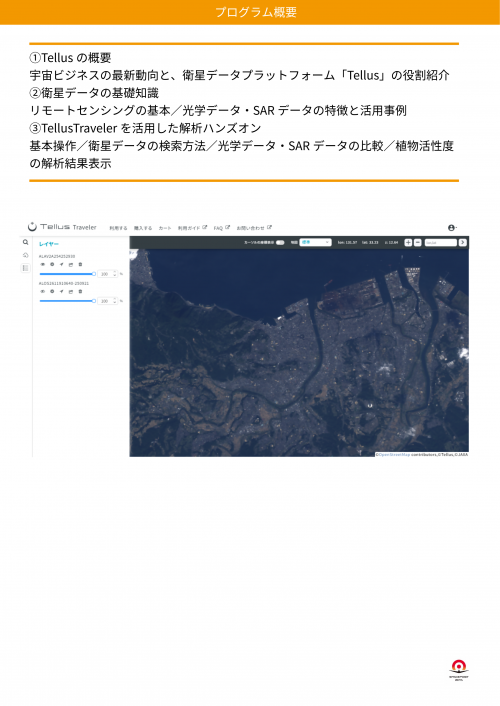Toggle the cursor coordinate display switch

[280, 242]
